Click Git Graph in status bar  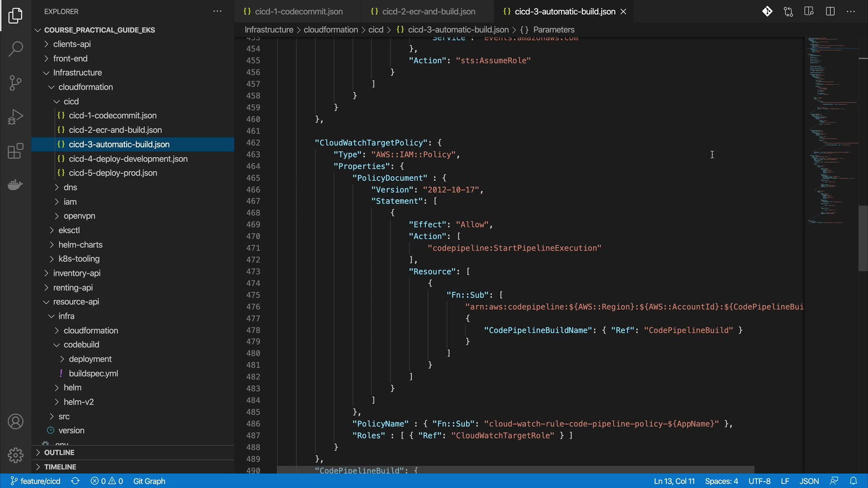click(x=149, y=481)
